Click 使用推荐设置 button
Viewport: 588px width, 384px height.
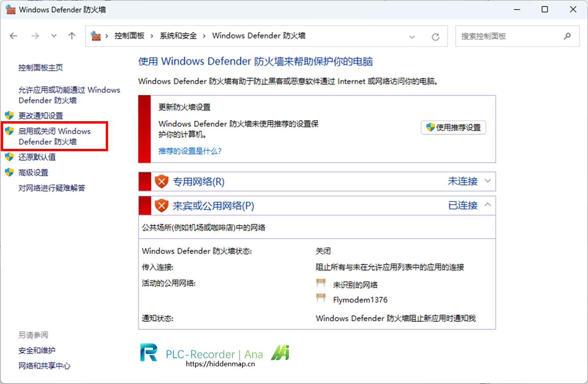(x=453, y=127)
